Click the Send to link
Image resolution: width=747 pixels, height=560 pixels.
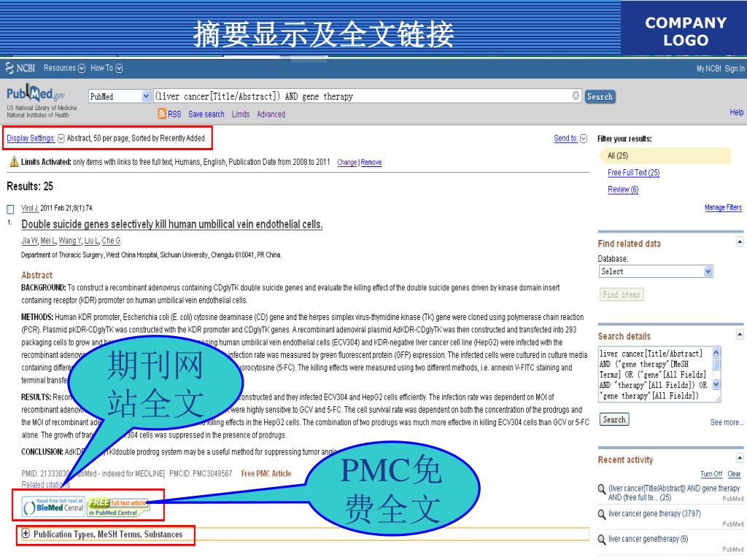[565, 138]
